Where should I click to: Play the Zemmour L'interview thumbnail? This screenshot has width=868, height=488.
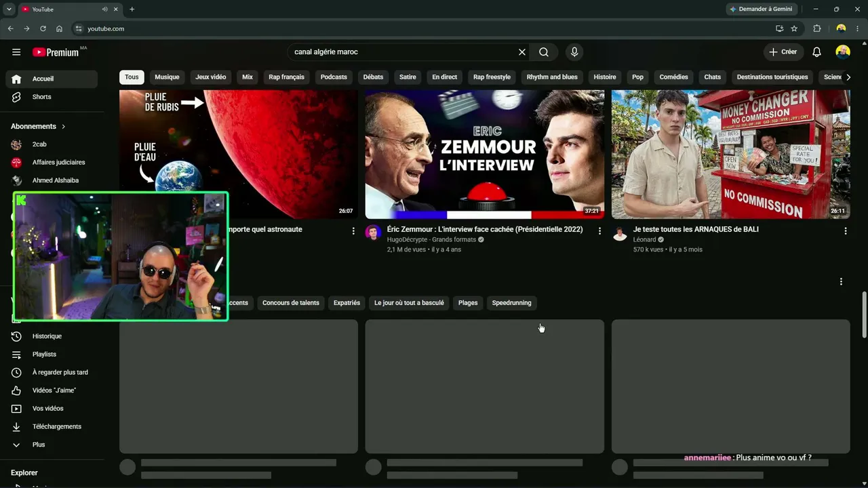(485, 155)
